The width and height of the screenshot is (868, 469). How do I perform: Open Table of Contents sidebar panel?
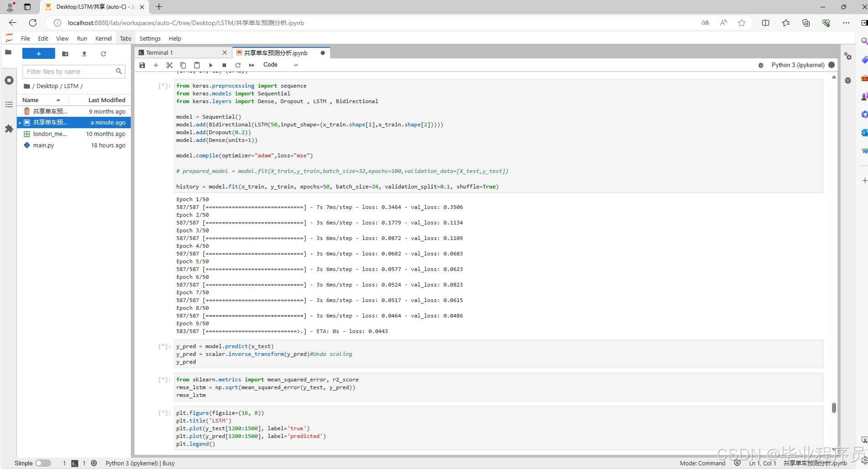[9, 104]
